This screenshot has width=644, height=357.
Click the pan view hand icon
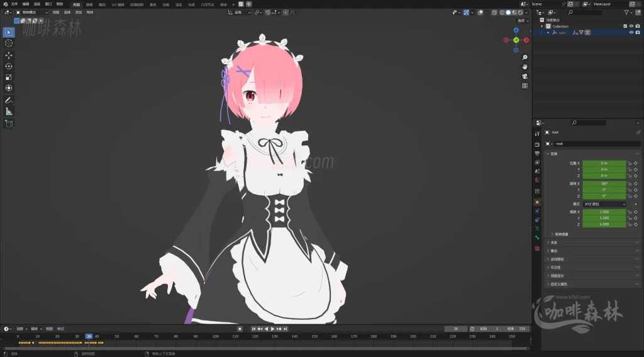point(525,67)
